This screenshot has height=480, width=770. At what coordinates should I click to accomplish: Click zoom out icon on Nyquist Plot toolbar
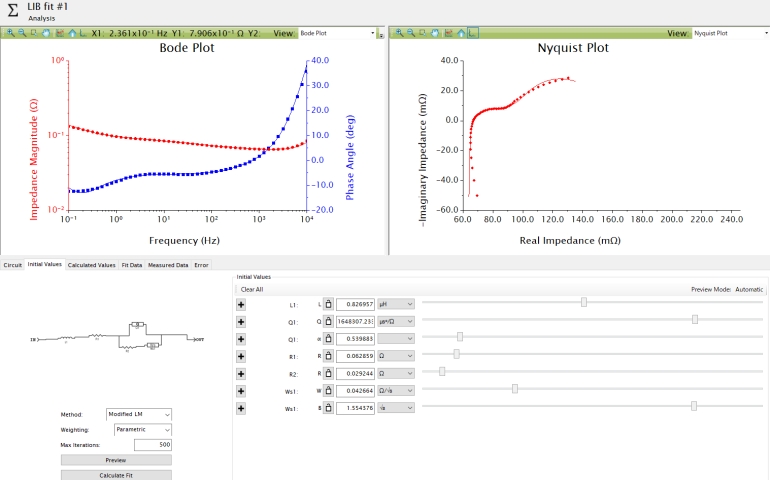point(411,33)
